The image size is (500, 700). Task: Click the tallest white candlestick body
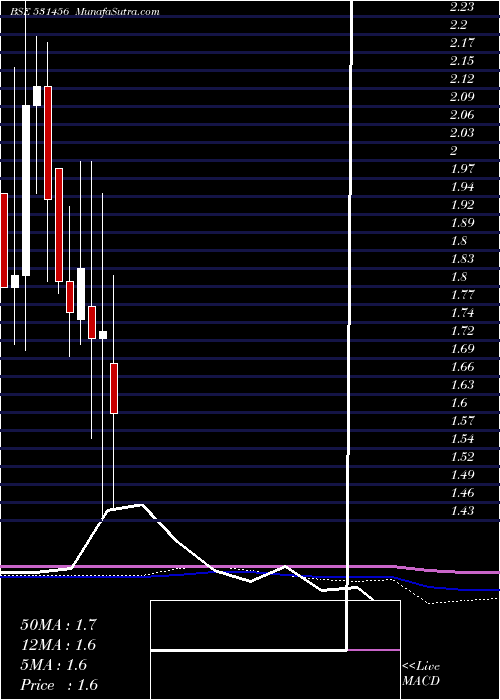click(26, 191)
